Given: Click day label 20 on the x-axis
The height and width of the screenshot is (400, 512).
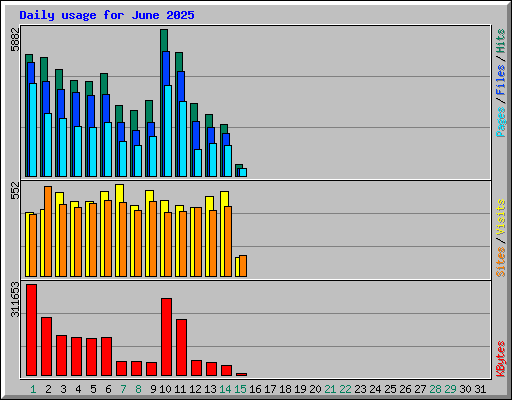Looking at the screenshot, I should click(x=315, y=389).
